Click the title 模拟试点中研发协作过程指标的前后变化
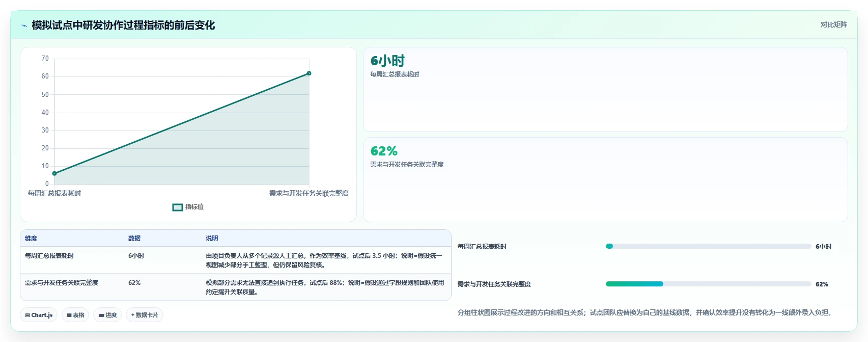 123,25
